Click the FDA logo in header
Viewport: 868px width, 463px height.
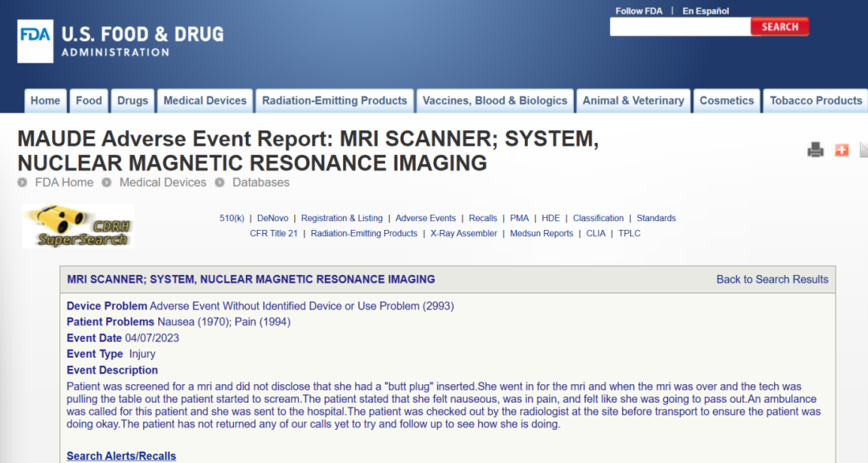[x=121, y=41]
